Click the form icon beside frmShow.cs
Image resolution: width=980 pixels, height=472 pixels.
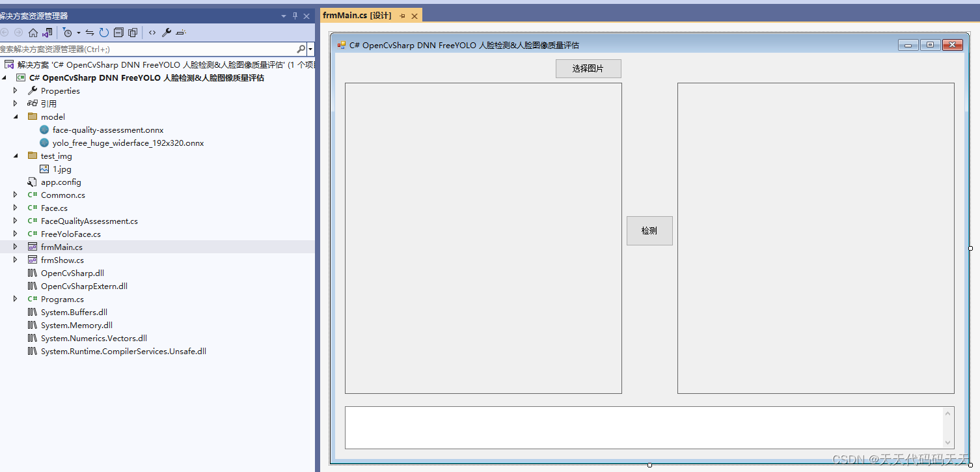click(33, 260)
